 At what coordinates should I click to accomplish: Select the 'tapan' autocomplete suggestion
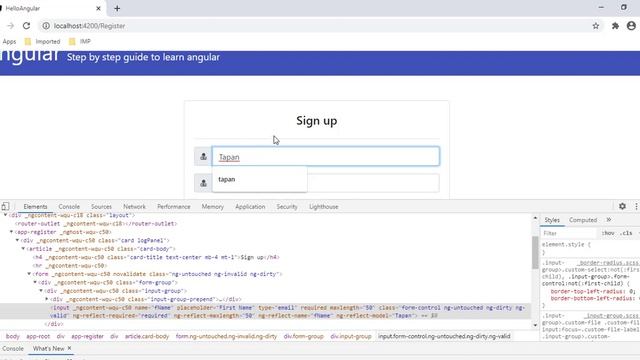pyautogui.click(x=260, y=179)
